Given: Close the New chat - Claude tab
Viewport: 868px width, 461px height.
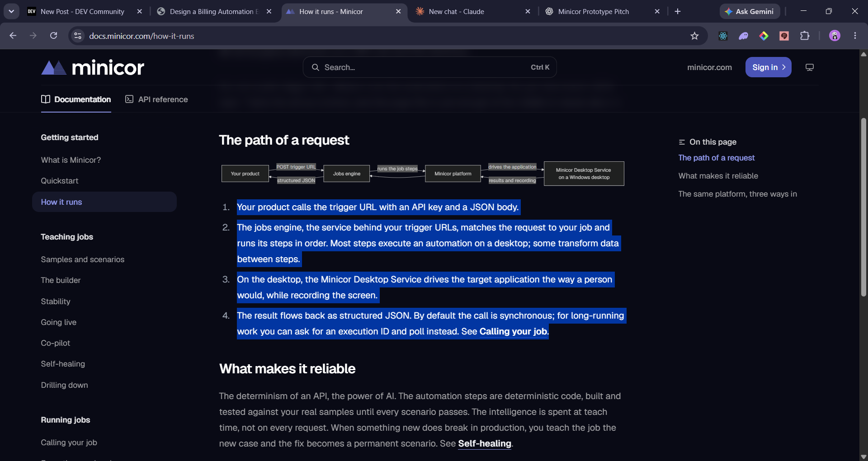Looking at the screenshot, I should [528, 11].
